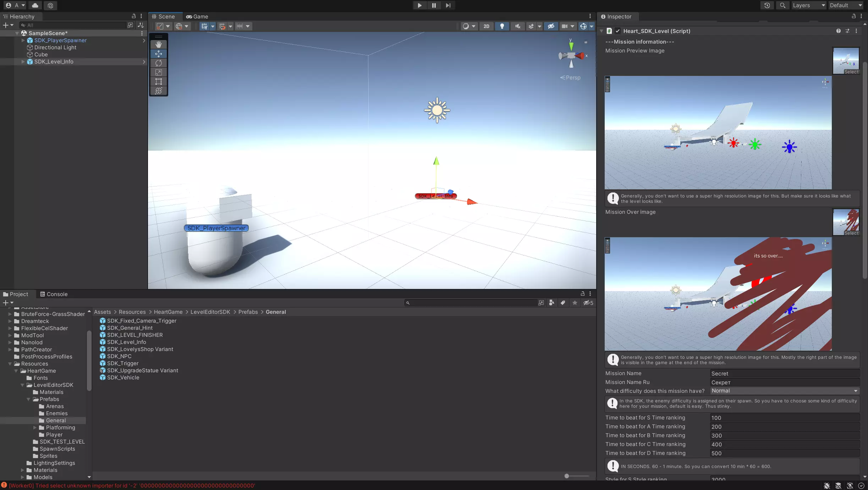Open the Layers dropdown

click(x=808, y=5)
